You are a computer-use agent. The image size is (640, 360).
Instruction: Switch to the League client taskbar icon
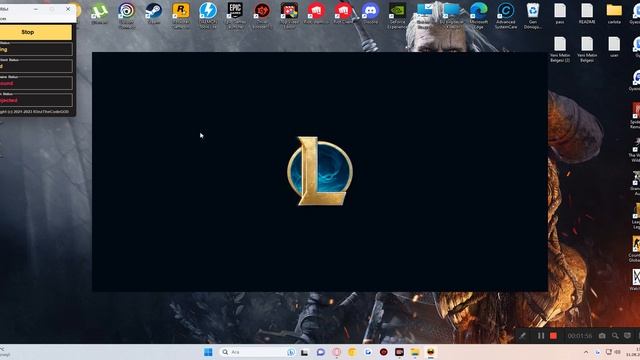pos(431,352)
